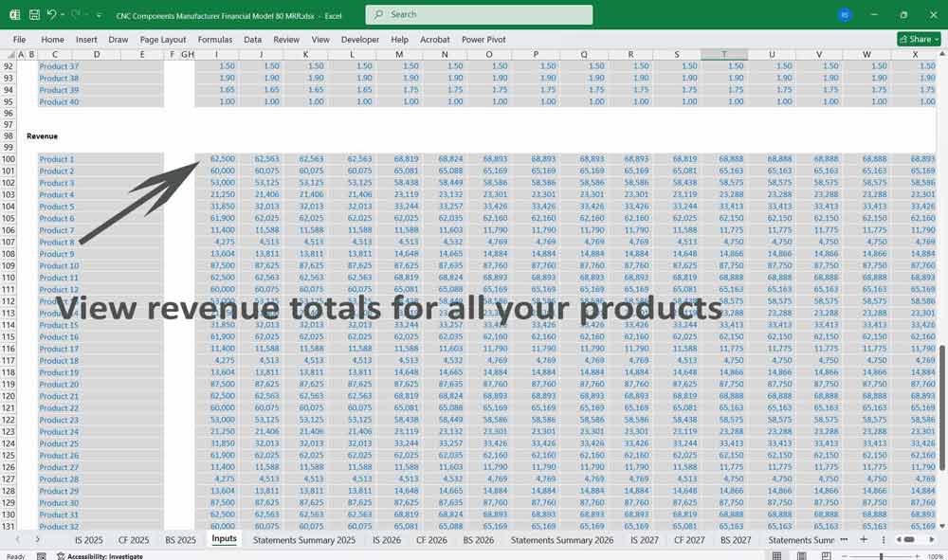Open the Data ribbon tab
This screenshot has height=560, width=948.
253,39
